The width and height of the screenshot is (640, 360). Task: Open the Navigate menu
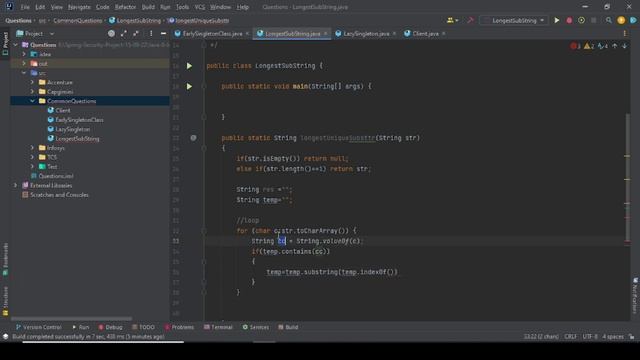coord(79,7)
